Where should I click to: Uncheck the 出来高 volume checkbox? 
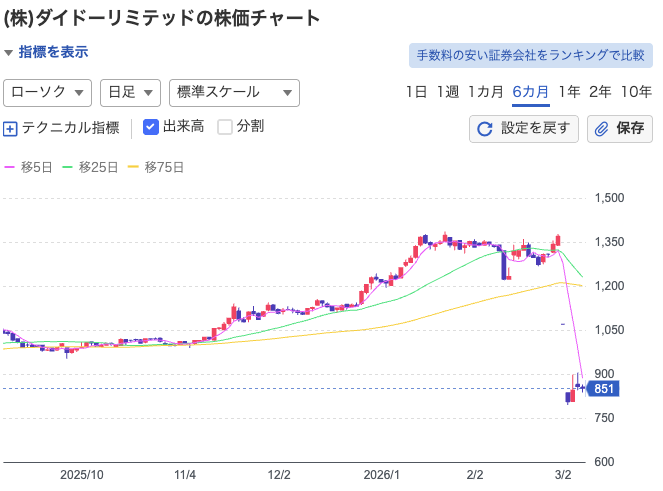point(151,127)
